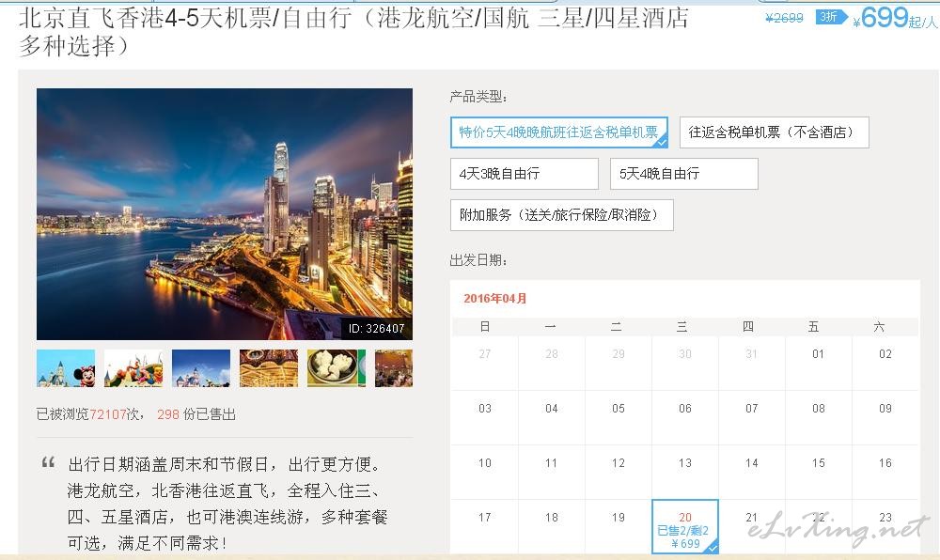
Task: Select the 4天3晚自由行 package
Action: click(x=524, y=174)
